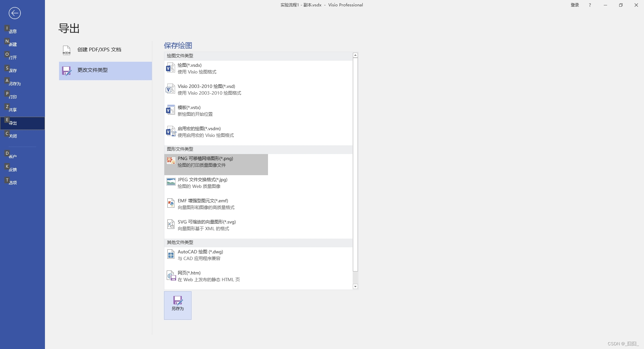The width and height of the screenshot is (644, 349).
Task: Choose 模板(*.vstx) file type label
Action: pyautogui.click(x=189, y=107)
